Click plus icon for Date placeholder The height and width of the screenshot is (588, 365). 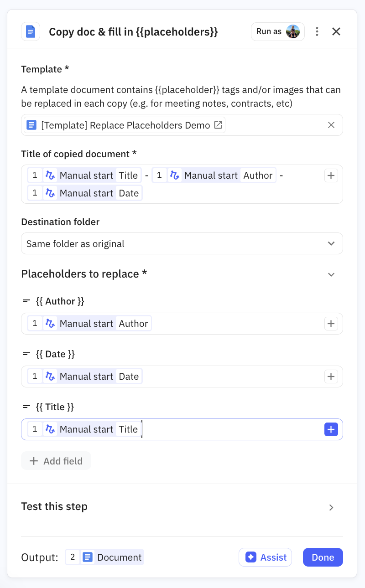coord(331,377)
